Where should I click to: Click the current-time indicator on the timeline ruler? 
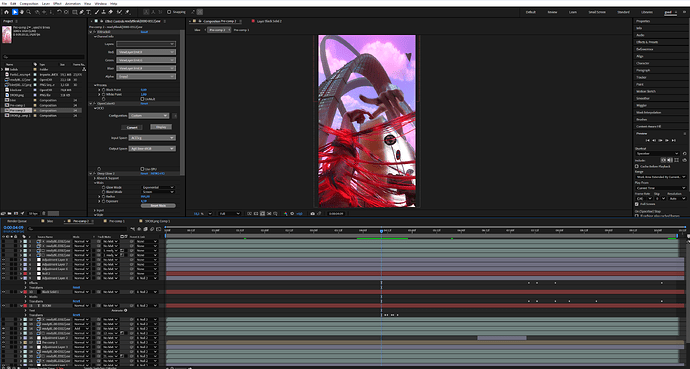coord(382,230)
